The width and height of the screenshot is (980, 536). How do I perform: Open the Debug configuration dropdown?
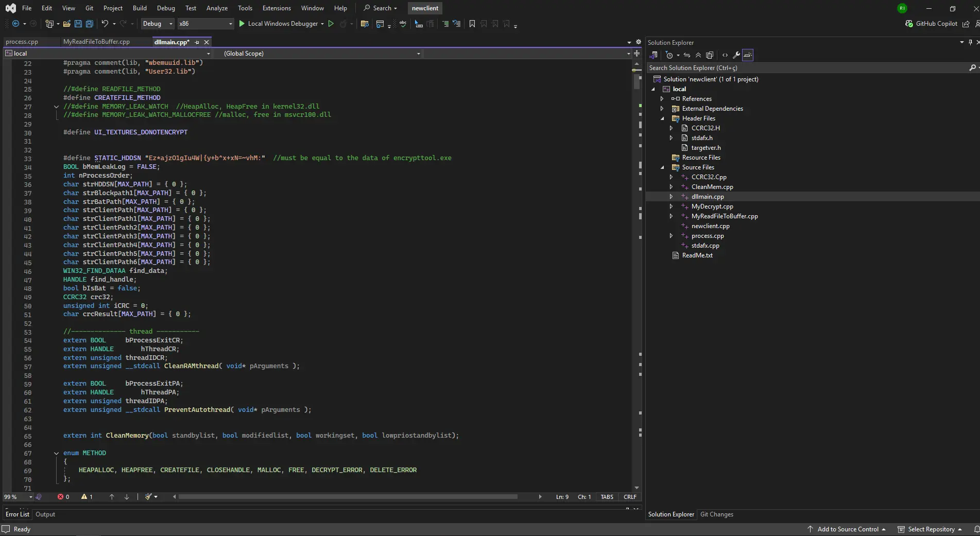tap(158, 24)
